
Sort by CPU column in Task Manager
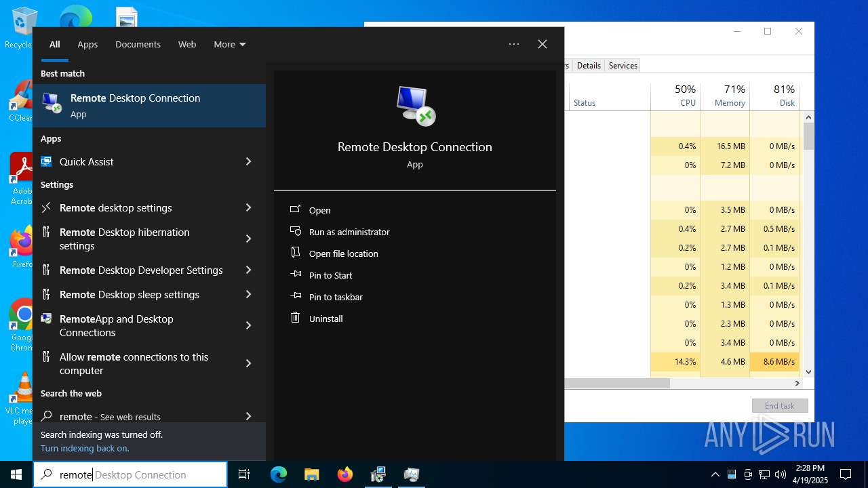[x=675, y=96]
